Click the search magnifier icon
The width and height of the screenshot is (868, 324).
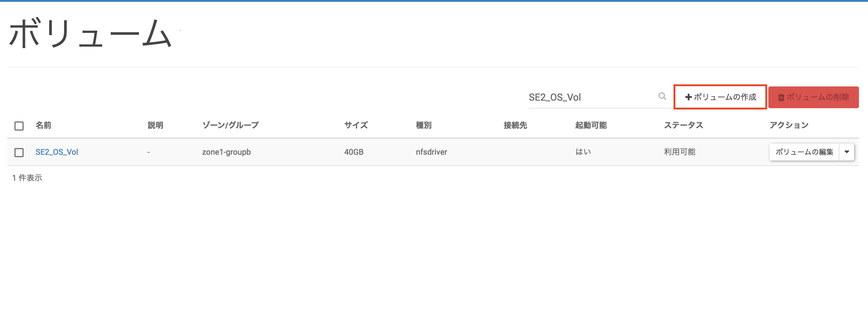(x=662, y=96)
